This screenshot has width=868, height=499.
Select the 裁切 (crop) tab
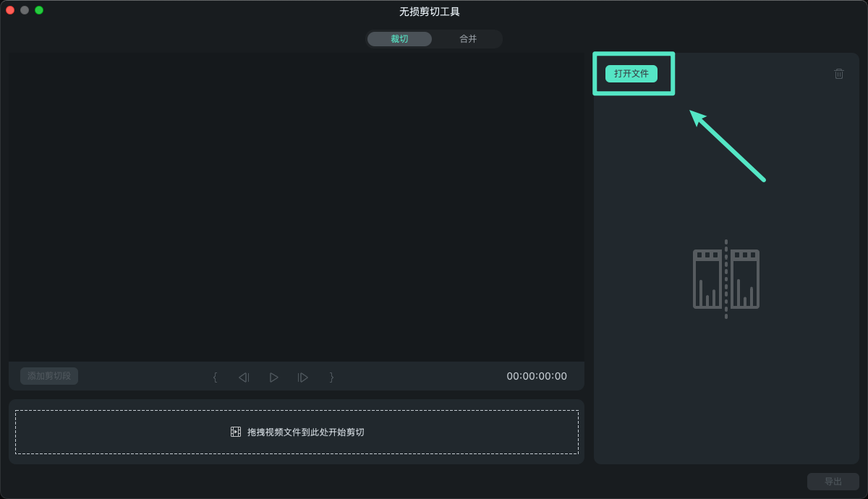[x=399, y=38]
